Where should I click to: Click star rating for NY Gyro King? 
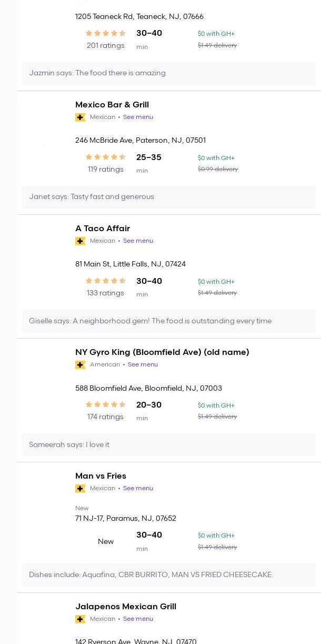[x=106, y=404]
